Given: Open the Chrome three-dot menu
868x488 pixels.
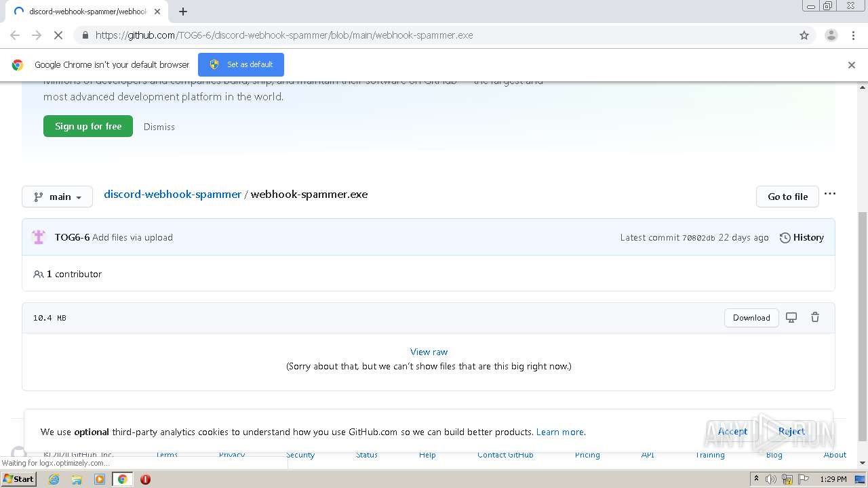Looking at the screenshot, I should (853, 35).
